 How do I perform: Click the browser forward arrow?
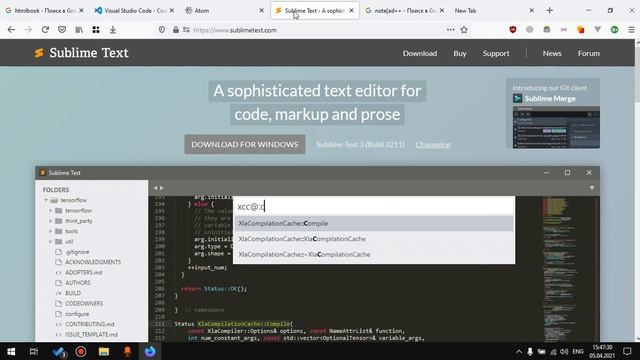pyautogui.click(x=28, y=30)
